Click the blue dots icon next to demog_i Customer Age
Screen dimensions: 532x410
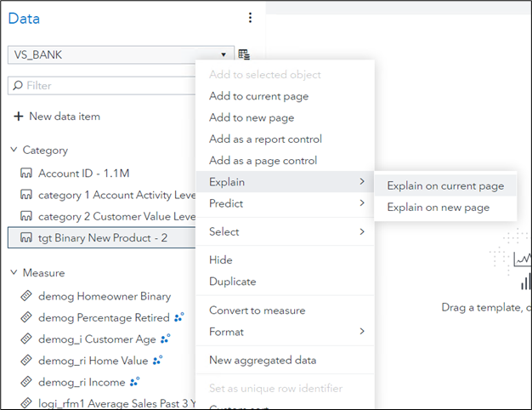coord(165,339)
